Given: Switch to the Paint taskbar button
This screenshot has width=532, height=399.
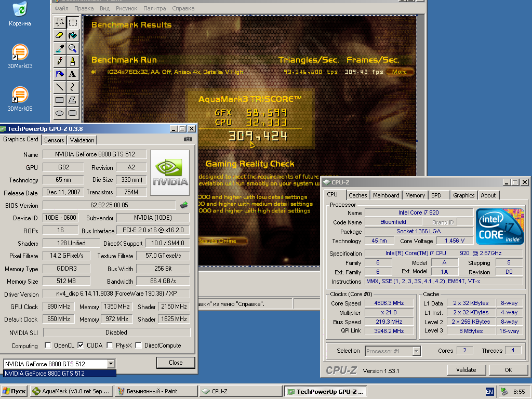Looking at the screenshot, I should pyautogui.click(x=156, y=392).
